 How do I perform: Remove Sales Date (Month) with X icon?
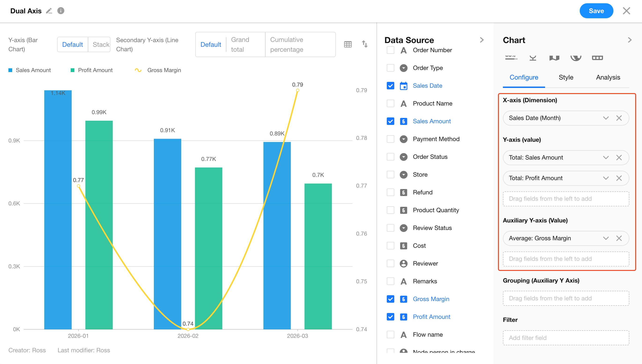coord(619,118)
